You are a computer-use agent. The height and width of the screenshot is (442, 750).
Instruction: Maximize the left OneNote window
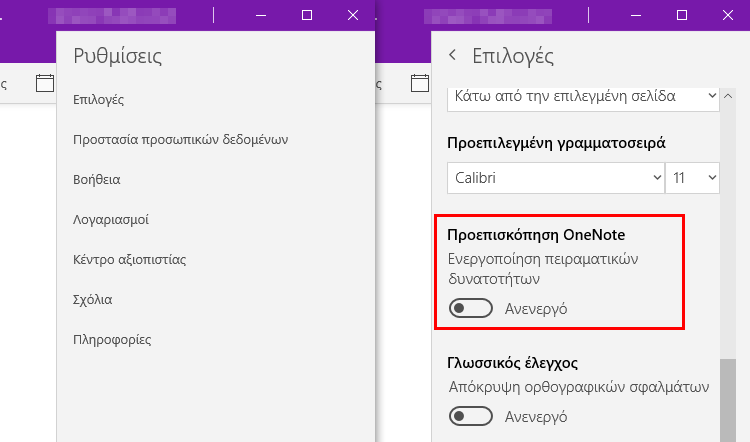point(307,15)
